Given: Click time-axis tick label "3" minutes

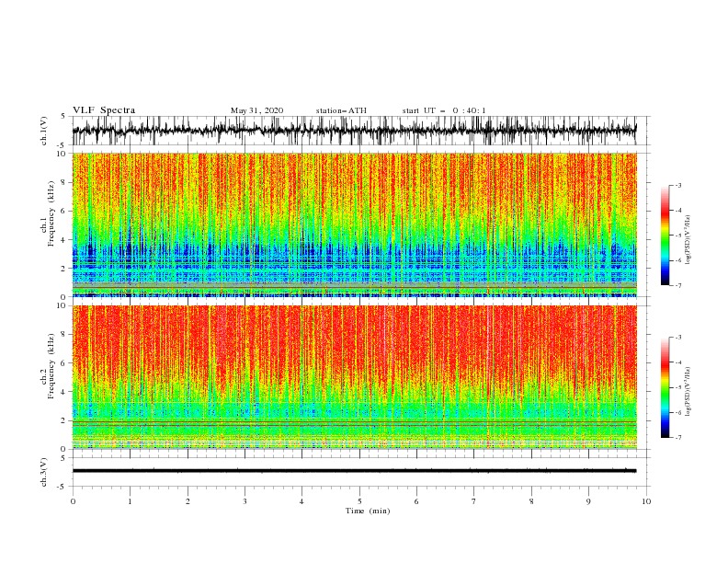Looking at the screenshot, I should pos(245,501).
